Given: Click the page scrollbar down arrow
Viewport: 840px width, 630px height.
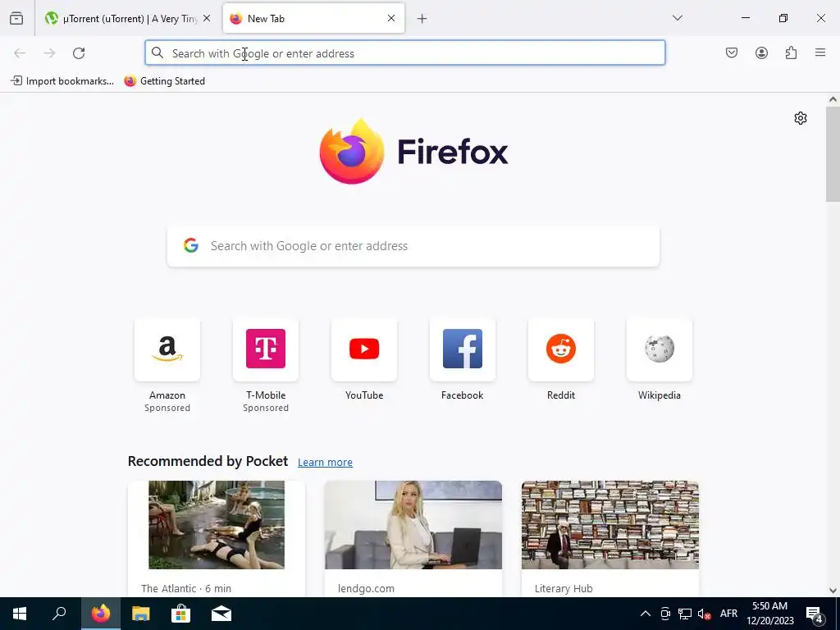Looking at the screenshot, I should coord(833,591).
